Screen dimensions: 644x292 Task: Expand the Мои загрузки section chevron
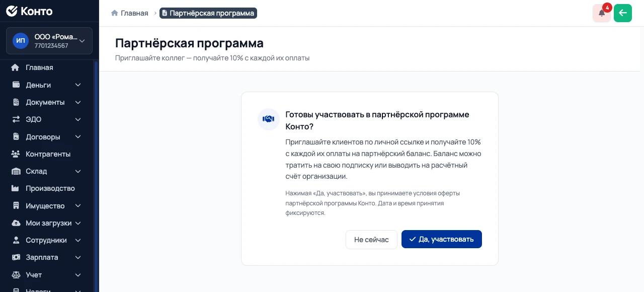point(78,223)
